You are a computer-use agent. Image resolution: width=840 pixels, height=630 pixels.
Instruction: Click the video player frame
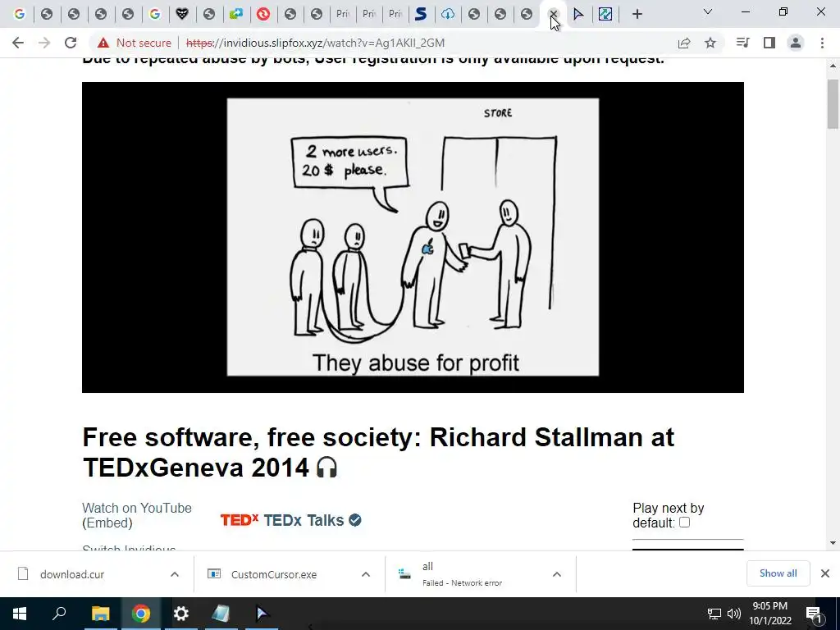click(x=413, y=237)
